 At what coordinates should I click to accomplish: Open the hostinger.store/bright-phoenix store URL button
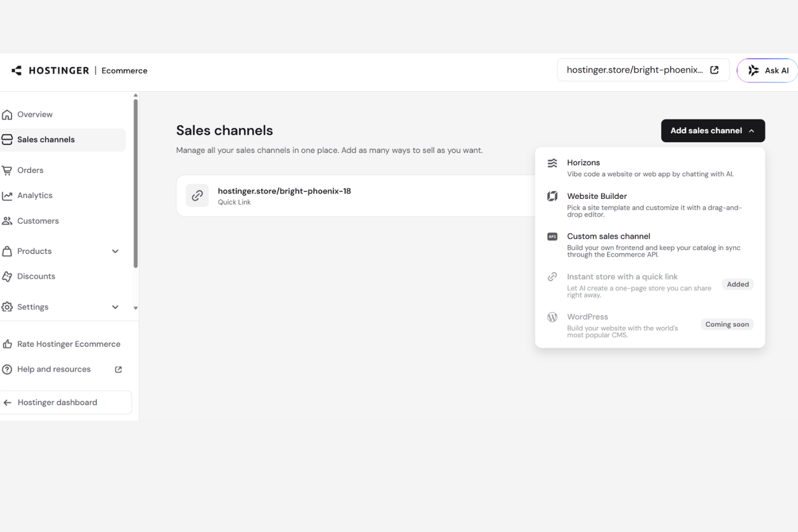tap(643, 70)
